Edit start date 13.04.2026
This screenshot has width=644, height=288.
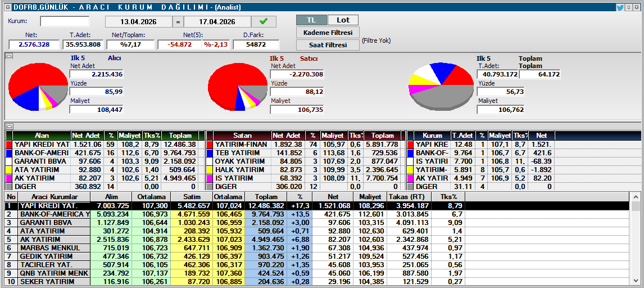pos(138,22)
